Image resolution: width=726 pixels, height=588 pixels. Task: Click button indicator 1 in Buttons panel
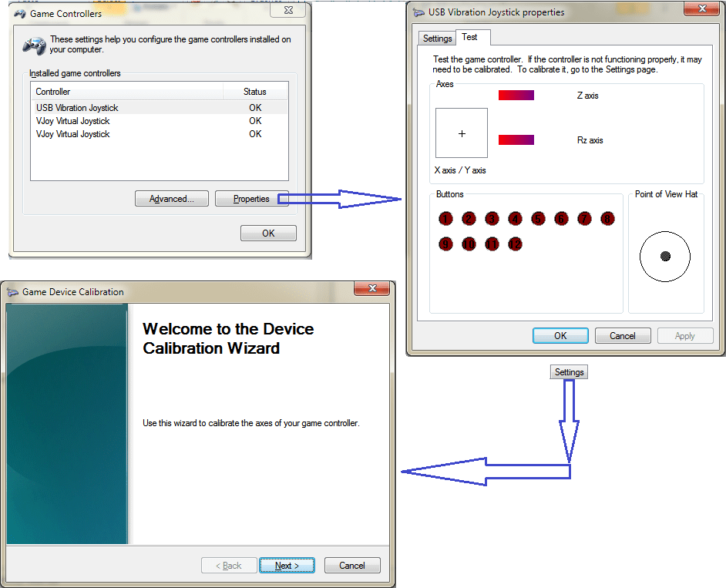click(445, 219)
